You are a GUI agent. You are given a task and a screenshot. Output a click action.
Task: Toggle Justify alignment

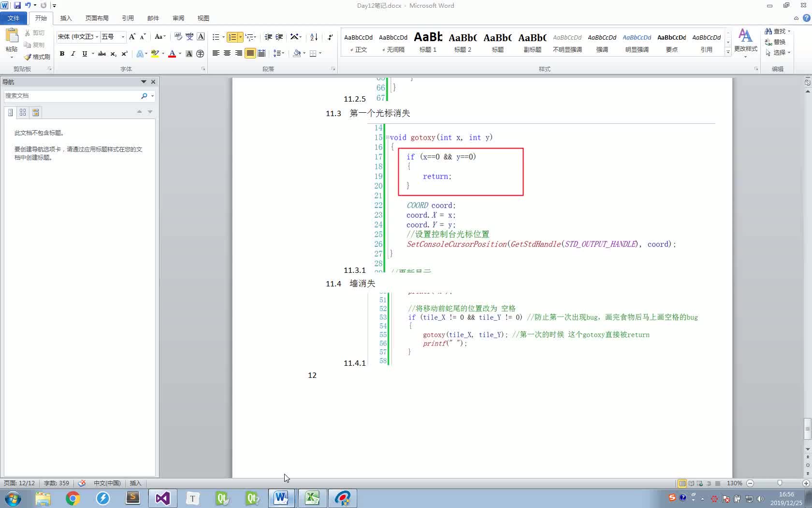coord(250,53)
